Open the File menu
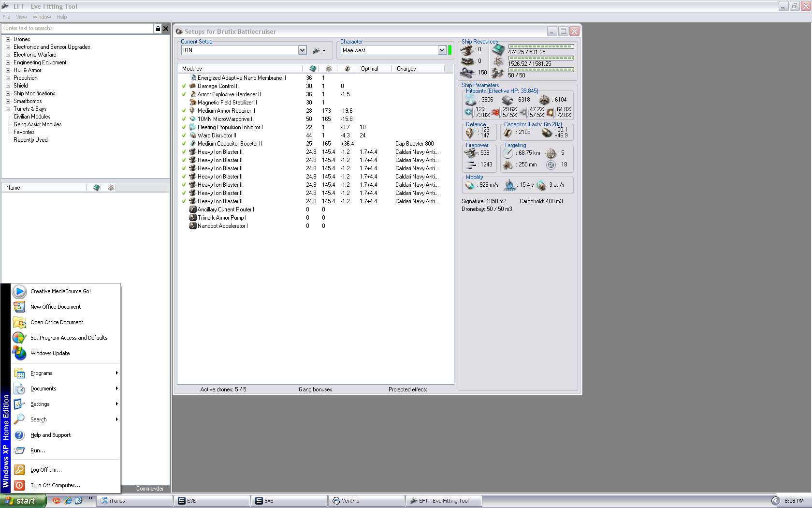The height and width of the screenshot is (508, 812). pyautogui.click(x=6, y=17)
